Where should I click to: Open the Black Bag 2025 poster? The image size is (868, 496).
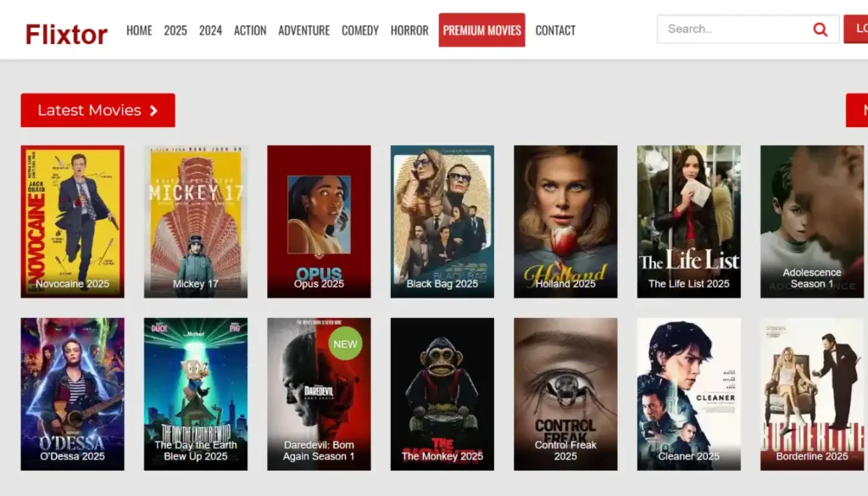[x=442, y=221]
